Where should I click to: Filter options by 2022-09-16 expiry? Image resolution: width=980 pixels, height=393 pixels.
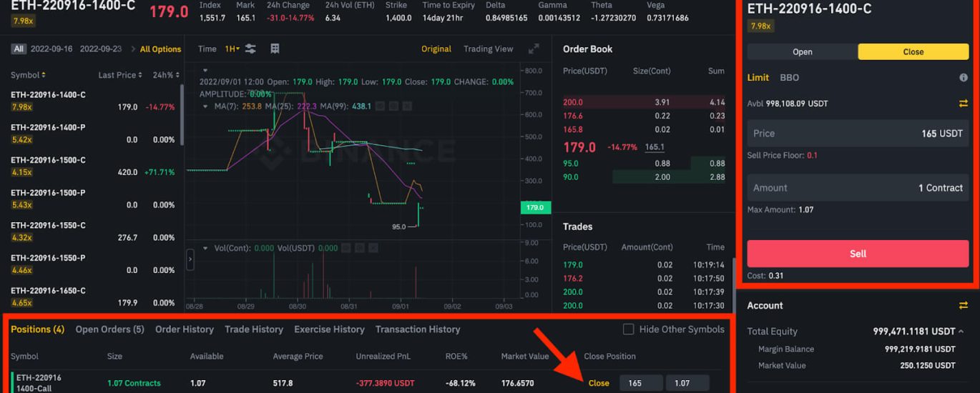(x=52, y=49)
